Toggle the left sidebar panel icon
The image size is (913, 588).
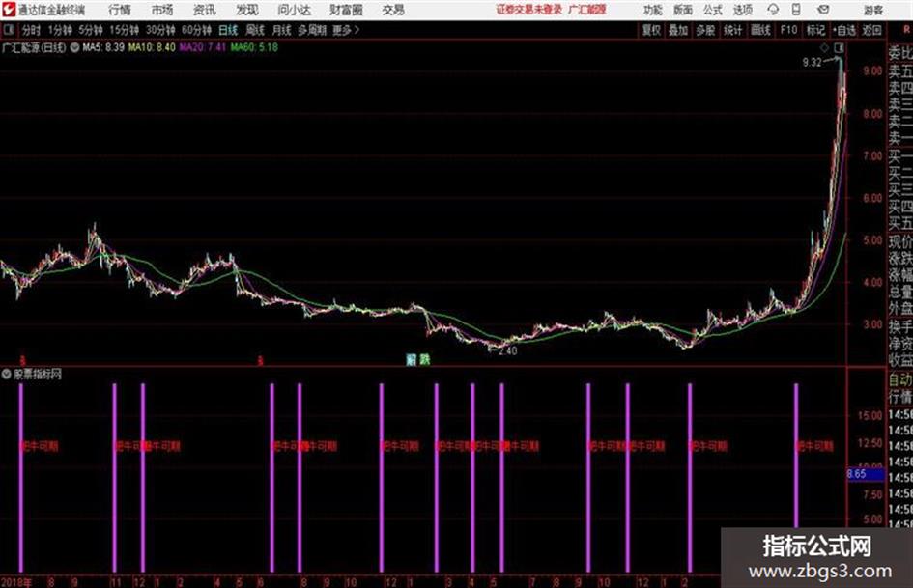pyautogui.click(x=8, y=30)
